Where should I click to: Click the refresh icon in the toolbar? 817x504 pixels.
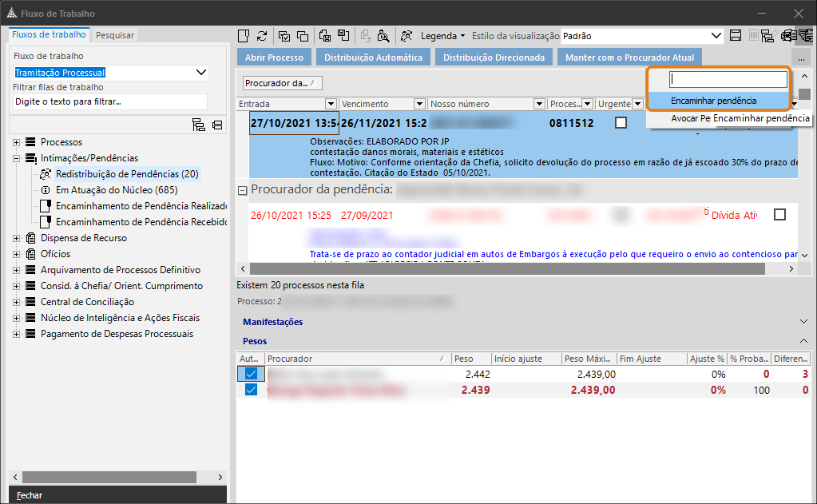click(262, 36)
